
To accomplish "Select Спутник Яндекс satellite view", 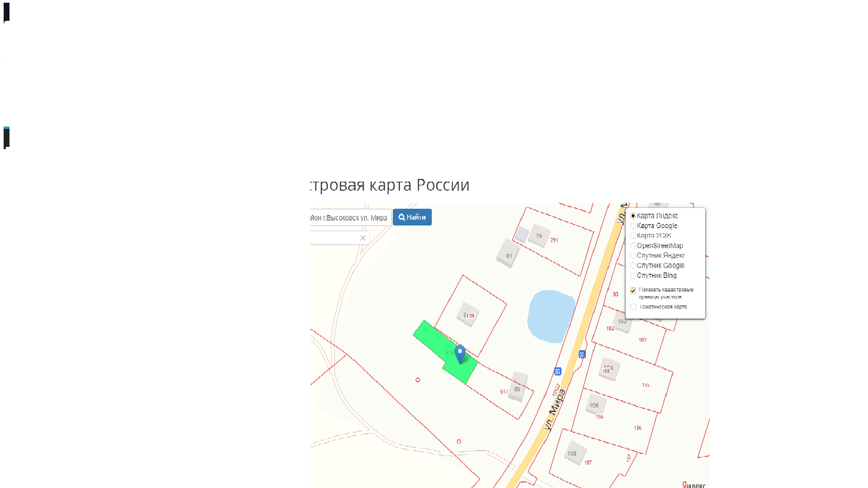I will [633, 256].
